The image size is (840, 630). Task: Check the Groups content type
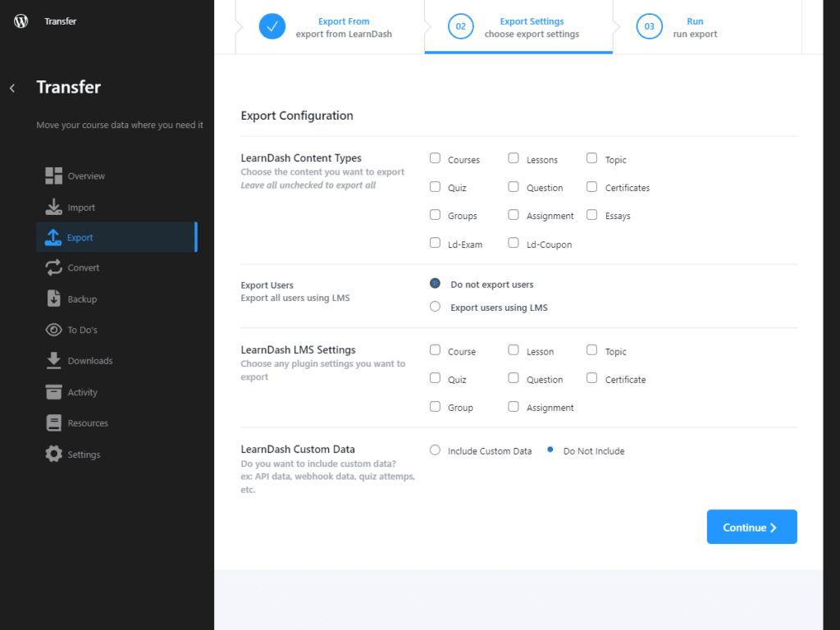(x=435, y=215)
